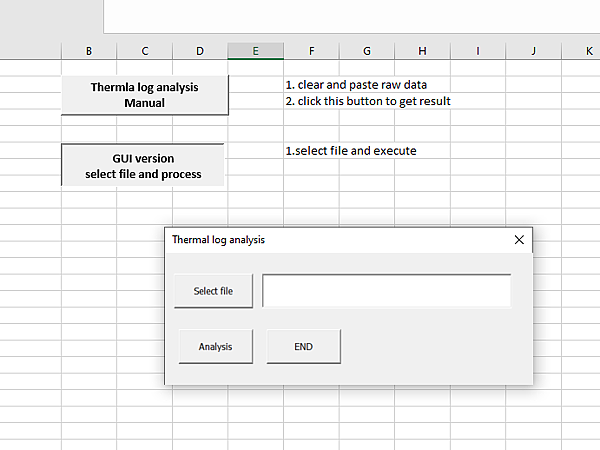Image resolution: width=600 pixels, height=450 pixels.
Task: Select column F header
Action: coord(311,51)
